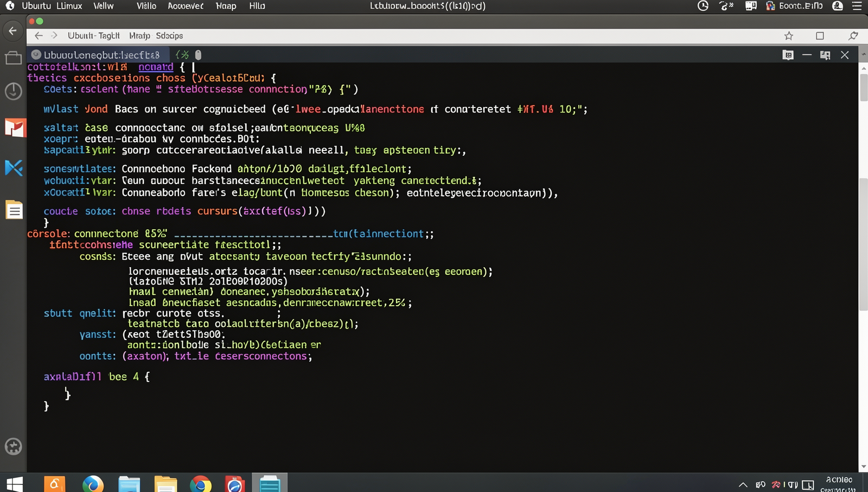Click the scrollbar up arrow

863,67
